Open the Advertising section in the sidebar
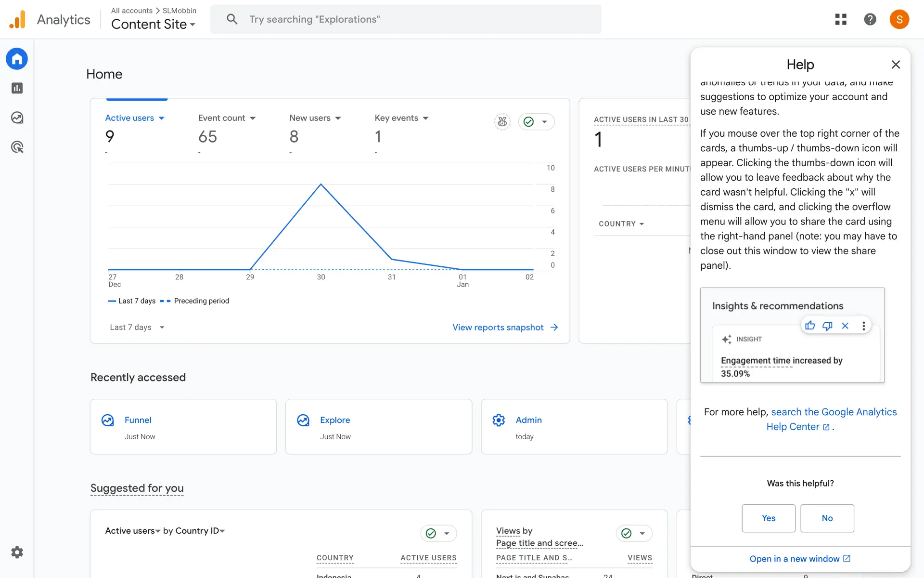Viewport: 924px width, 578px height. coord(17,147)
